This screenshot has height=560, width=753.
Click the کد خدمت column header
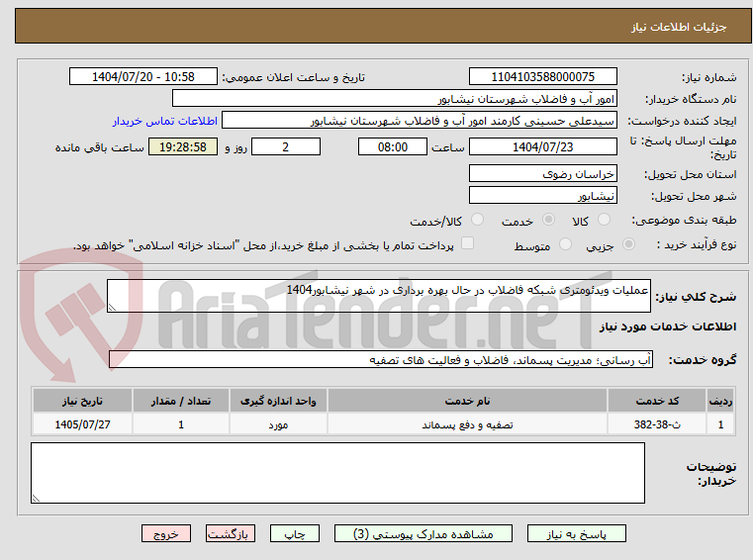(657, 401)
